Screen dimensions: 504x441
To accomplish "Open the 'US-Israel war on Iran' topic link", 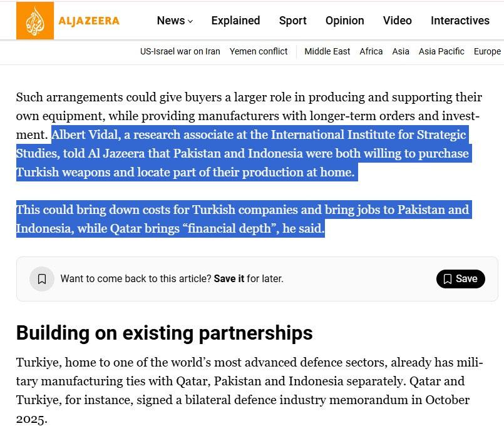I will (180, 51).
